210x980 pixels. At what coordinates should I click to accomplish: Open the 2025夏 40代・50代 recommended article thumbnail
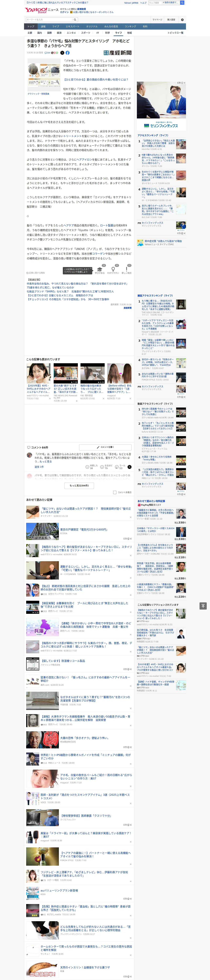click(39, 373)
